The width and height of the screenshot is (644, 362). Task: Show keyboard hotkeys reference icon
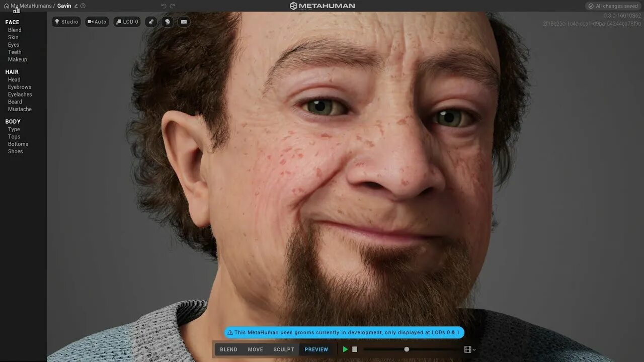point(184,22)
